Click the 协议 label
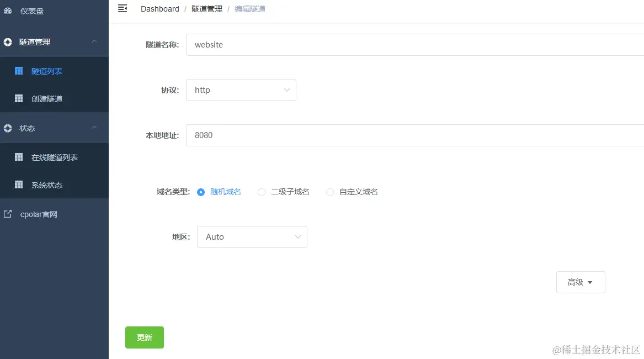 coord(170,90)
